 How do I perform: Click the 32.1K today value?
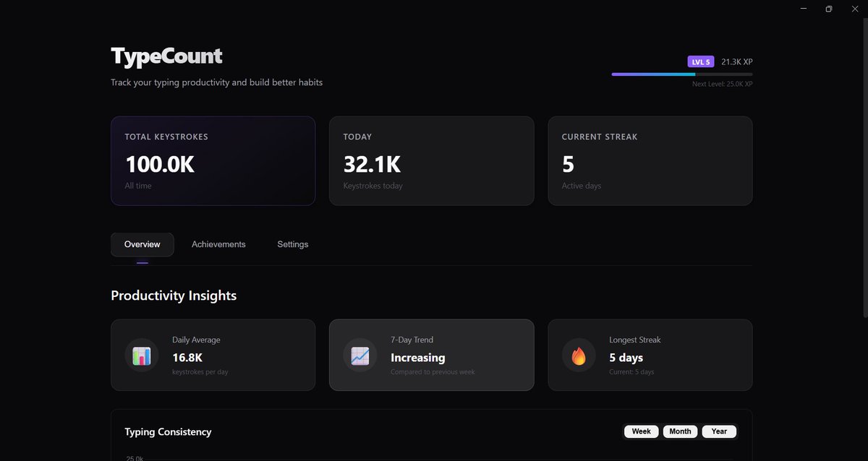pos(372,165)
